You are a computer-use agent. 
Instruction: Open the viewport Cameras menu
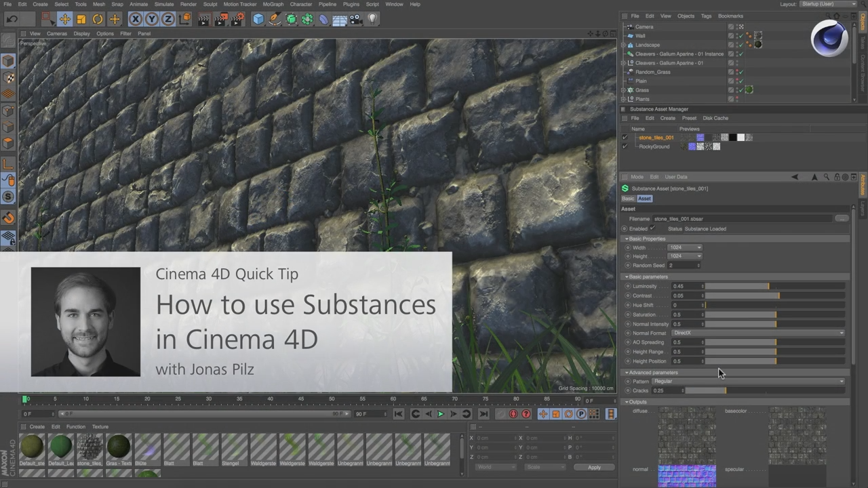(x=57, y=33)
